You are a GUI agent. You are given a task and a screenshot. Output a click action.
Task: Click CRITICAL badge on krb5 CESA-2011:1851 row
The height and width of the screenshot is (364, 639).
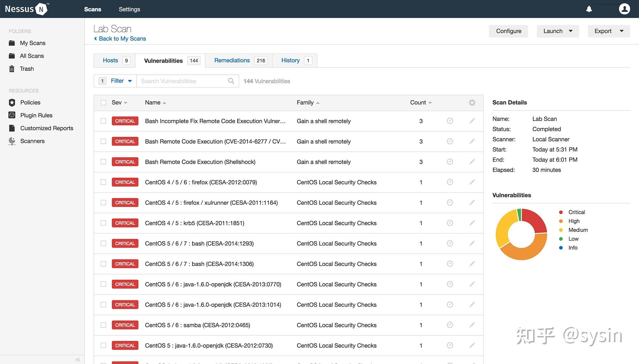125,223
